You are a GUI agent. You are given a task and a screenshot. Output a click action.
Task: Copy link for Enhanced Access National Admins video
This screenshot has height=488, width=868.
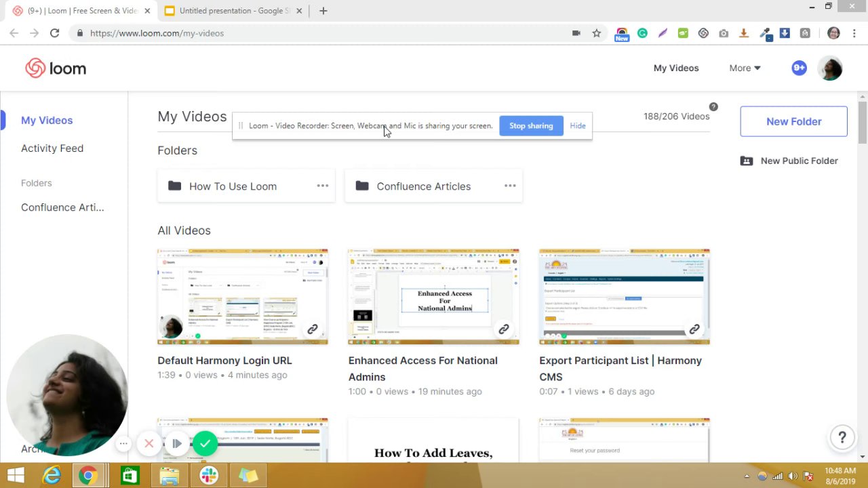click(x=504, y=329)
